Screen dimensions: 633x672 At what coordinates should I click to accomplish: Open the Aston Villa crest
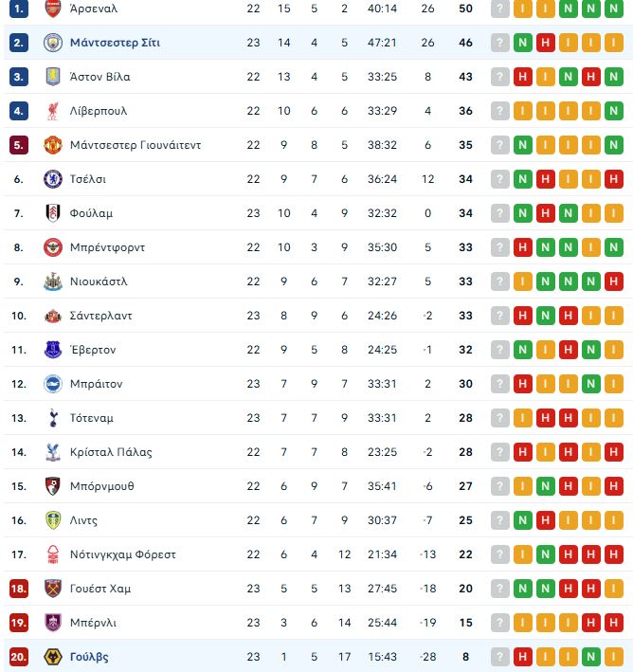click(x=53, y=77)
